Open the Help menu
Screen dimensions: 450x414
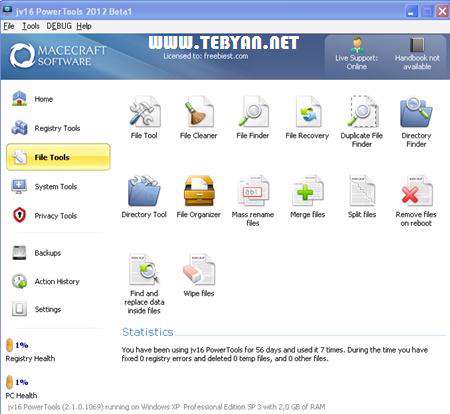[84, 26]
